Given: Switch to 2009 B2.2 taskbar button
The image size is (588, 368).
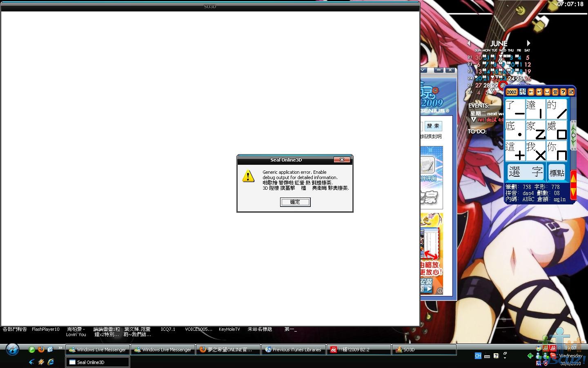Looking at the screenshot, I should pyautogui.click(x=359, y=350).
